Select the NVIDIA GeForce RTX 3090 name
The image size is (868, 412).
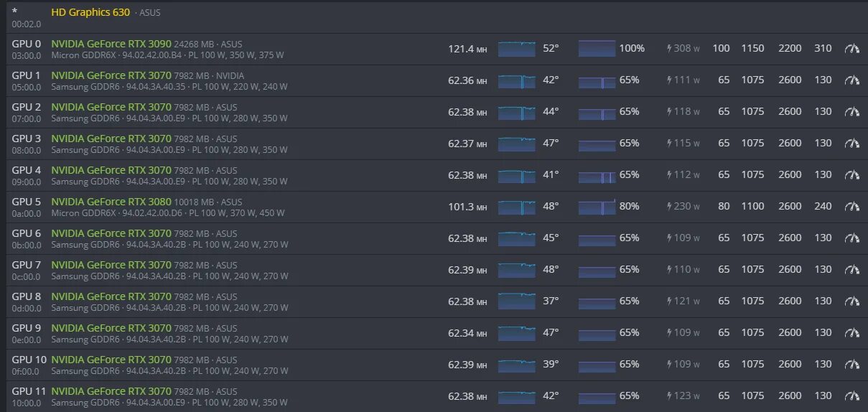pyautogui.click(x=111, y=44)
